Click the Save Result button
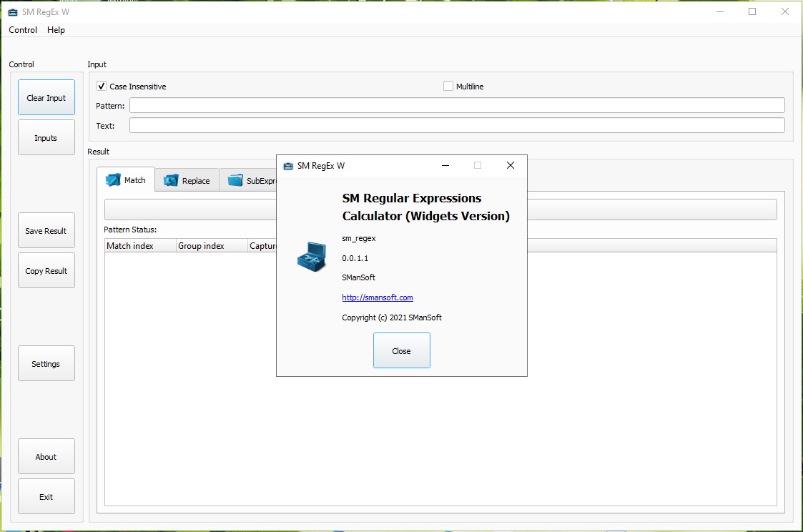Viewport: 803px width, 532px height. (x=46, y=230)
